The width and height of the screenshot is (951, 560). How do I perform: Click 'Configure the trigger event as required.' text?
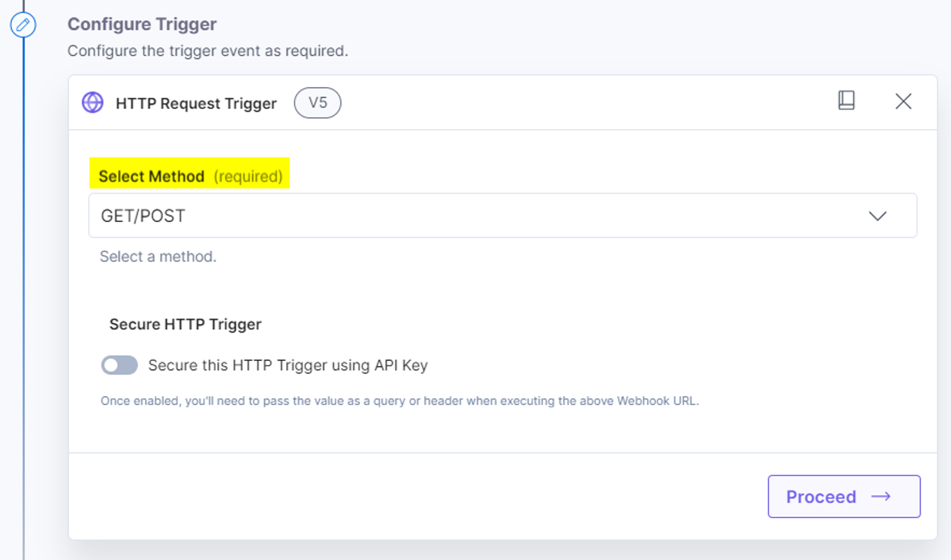tap(208, 51)
